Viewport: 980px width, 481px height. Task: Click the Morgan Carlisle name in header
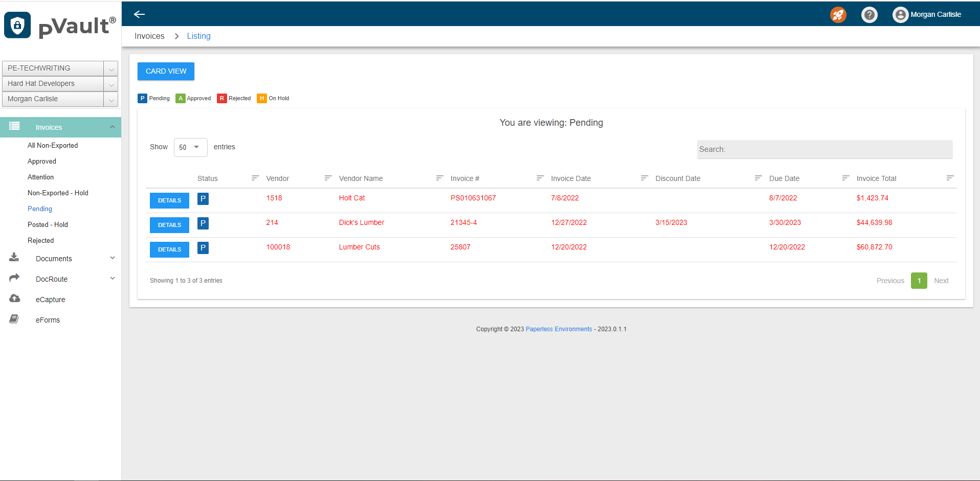coord(936,15)
